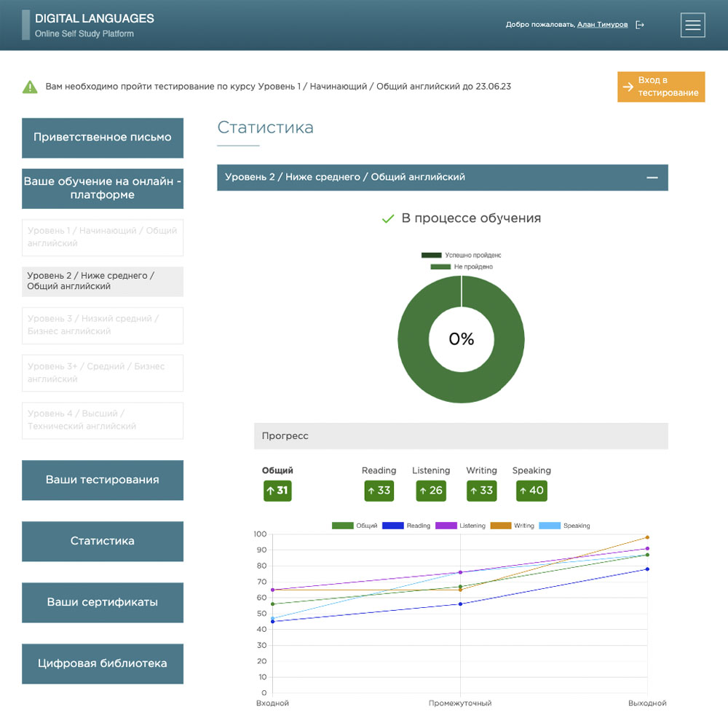Image resolution: width=728 pixels, height=728 pixels.
Task: Open the hamburger menu icon
Action: [x=692, y=25]
